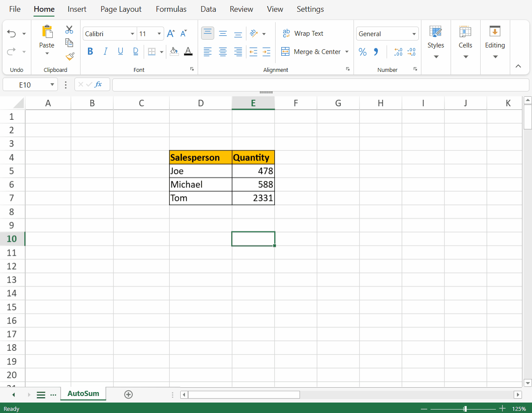Click the font color swatch
532x413 pixels.
click(x=188, y=52)
